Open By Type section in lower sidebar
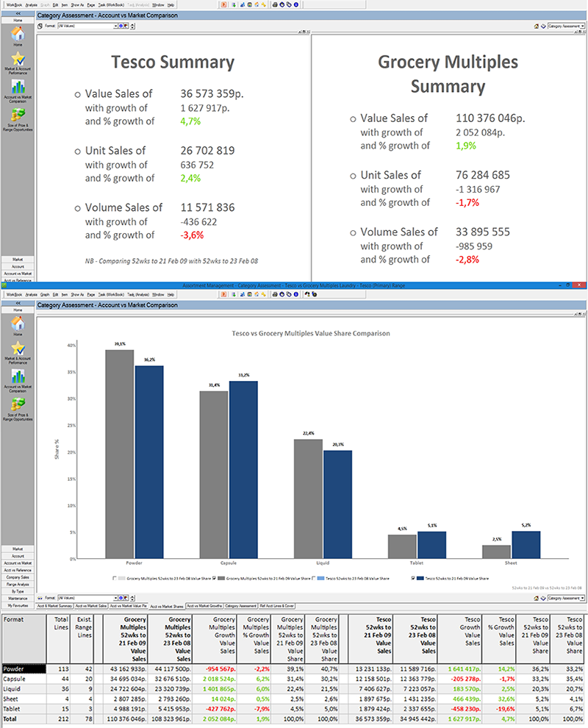This screenshot has height=728, width=588. pyautogui.click(x=18, y=591)
